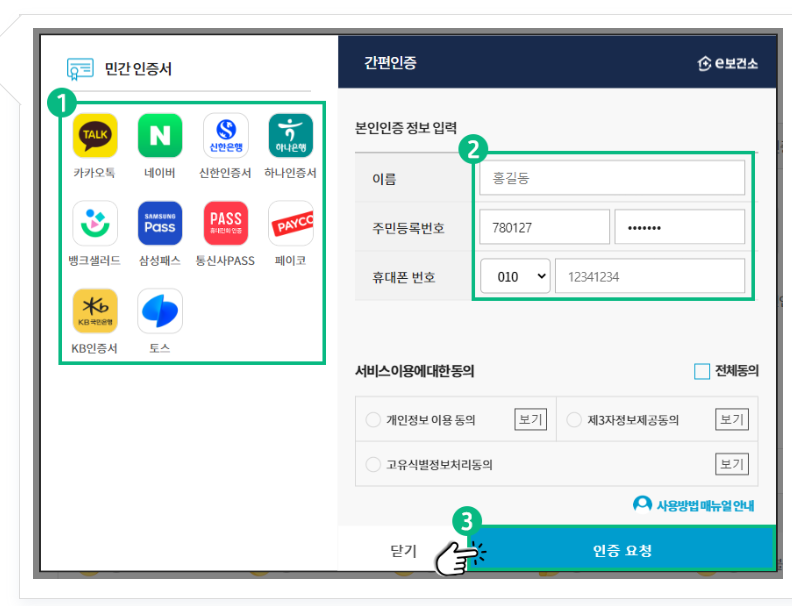Select the 개인정보 이용 동의 radio button

(x=373, y=420)
